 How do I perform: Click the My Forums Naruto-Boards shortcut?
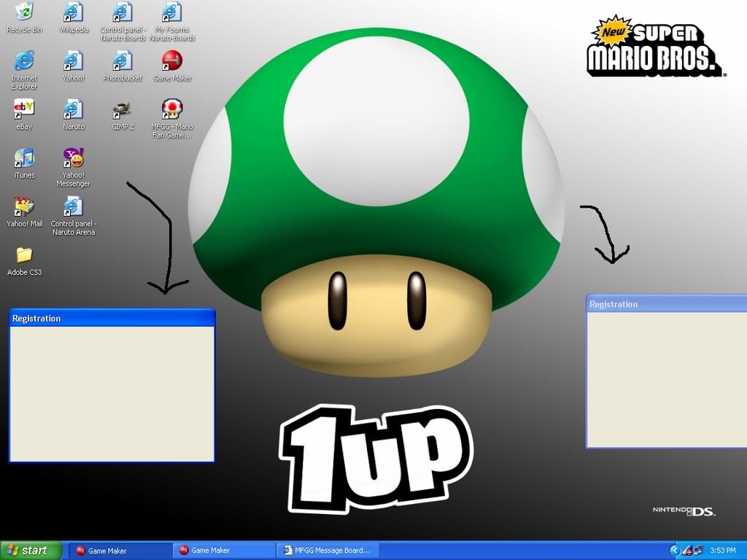pos(172,12)
